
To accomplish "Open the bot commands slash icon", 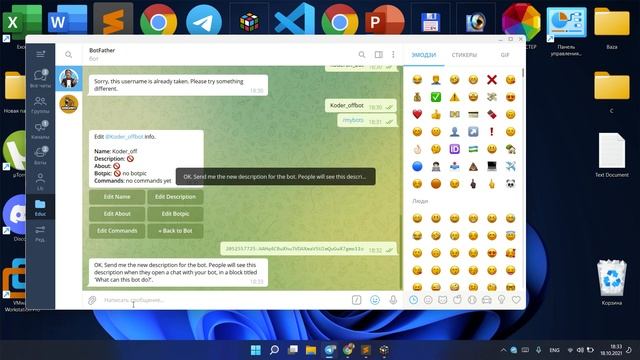I will tap(356, 300).
